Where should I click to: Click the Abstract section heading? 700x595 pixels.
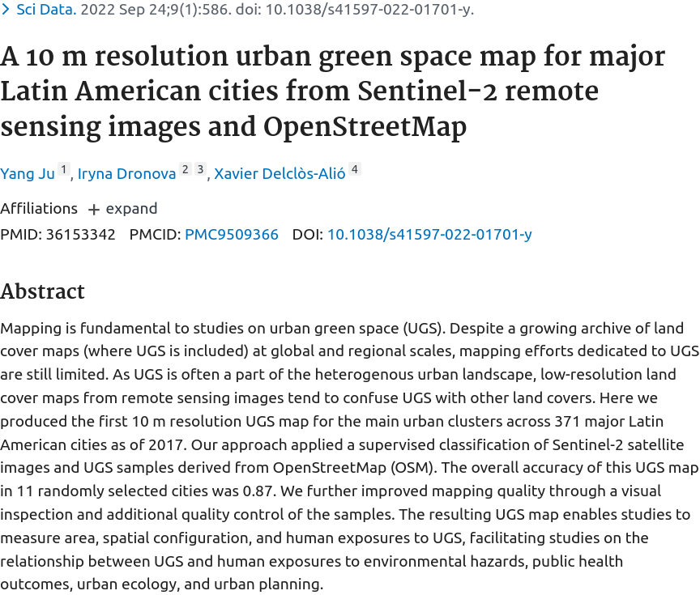point(42,291)
